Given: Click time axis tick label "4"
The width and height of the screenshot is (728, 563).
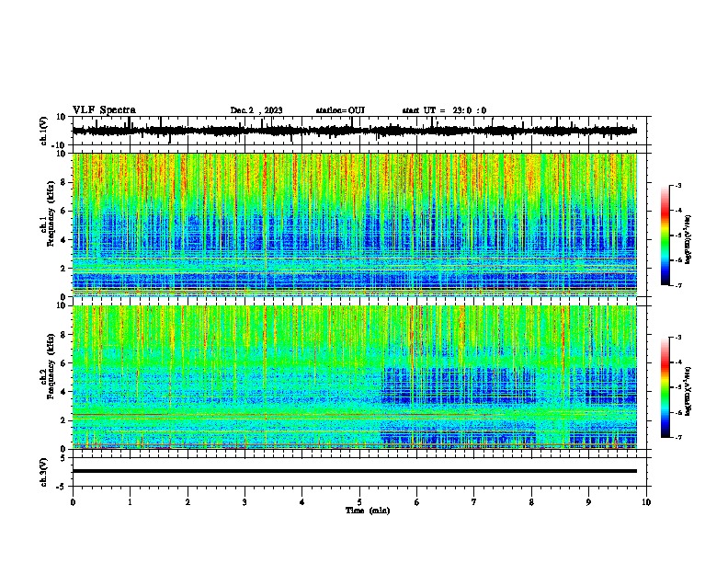Looking at the screenshot, I should [302, 502].
